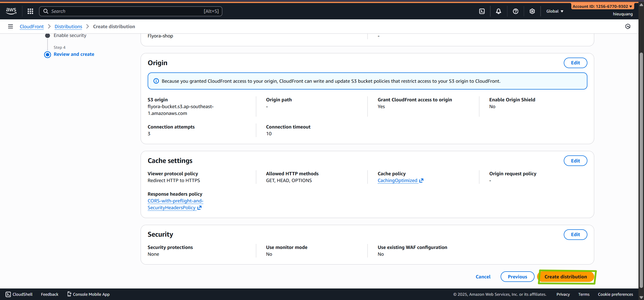Click Feedback in the bottom bar
The height and width of the screenshot is (300, 644).
pyautogui.click(x=49, y=294)
